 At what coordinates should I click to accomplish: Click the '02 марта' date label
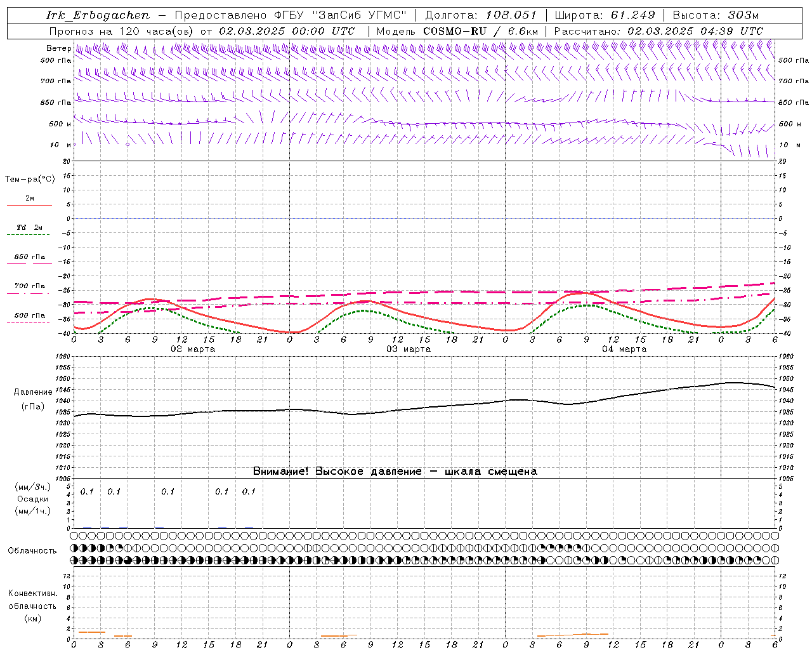click(193, 349)
